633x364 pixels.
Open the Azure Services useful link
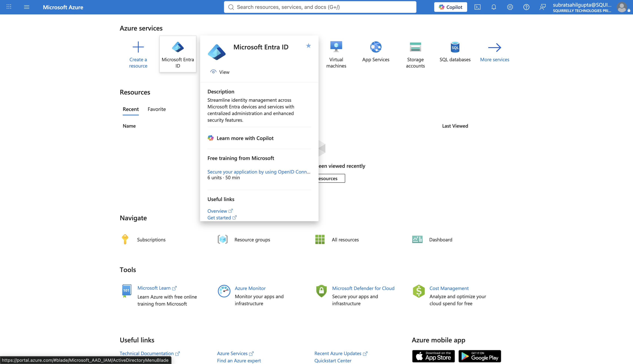[x=235, y=353]
